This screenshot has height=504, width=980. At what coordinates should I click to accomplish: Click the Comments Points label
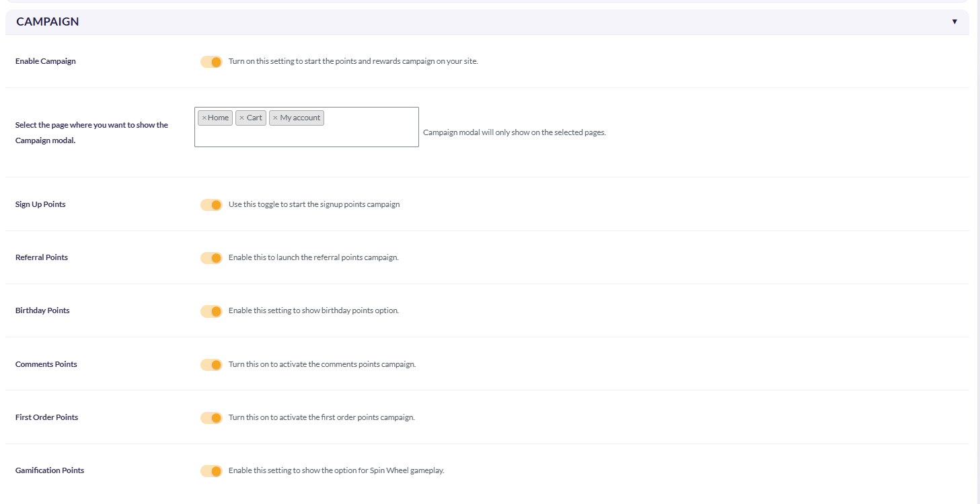pyautogui.click(x=46, y=364)
